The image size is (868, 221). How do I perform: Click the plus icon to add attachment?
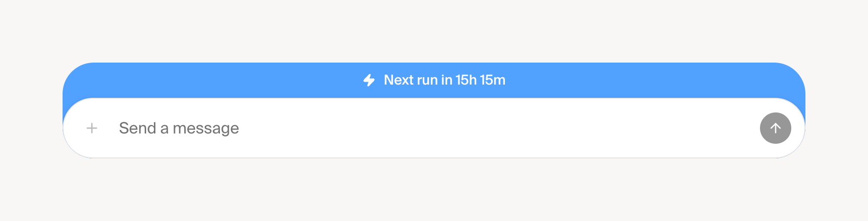coord(92,128)
